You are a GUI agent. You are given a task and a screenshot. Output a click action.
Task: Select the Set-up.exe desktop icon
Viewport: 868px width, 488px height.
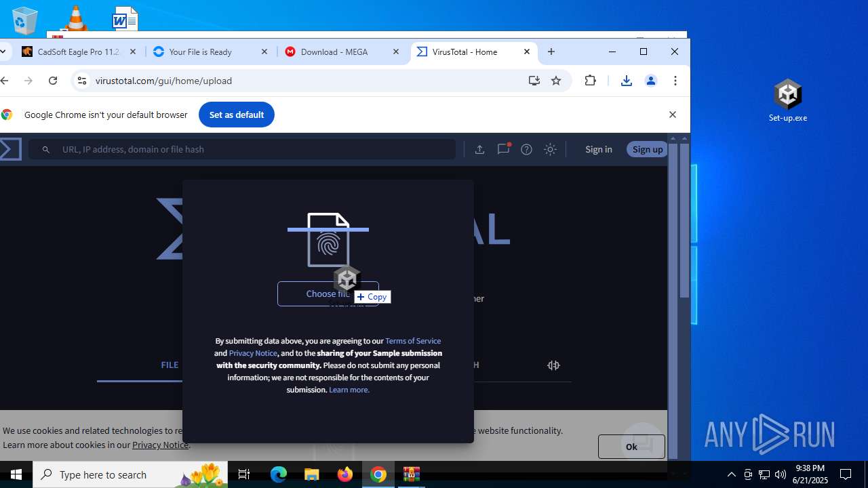(787, 100)
